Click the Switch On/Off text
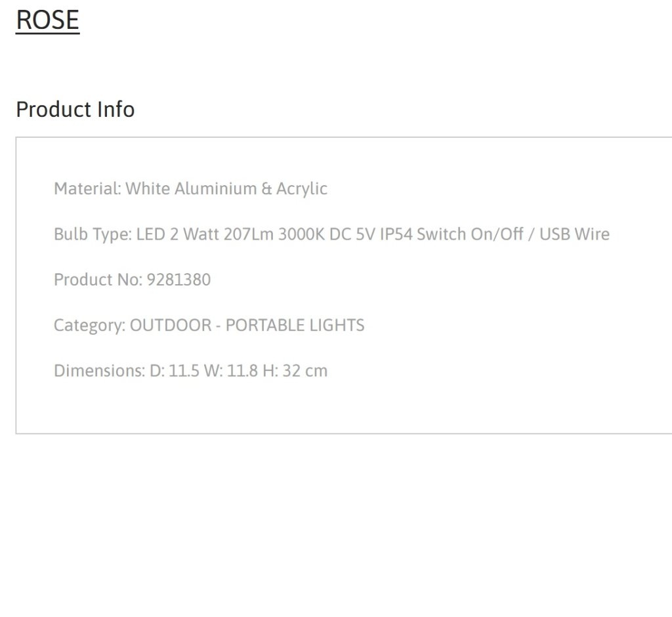The width and height of the screenshot is (672, 617). pyautogui.click(x=470, y=234)
